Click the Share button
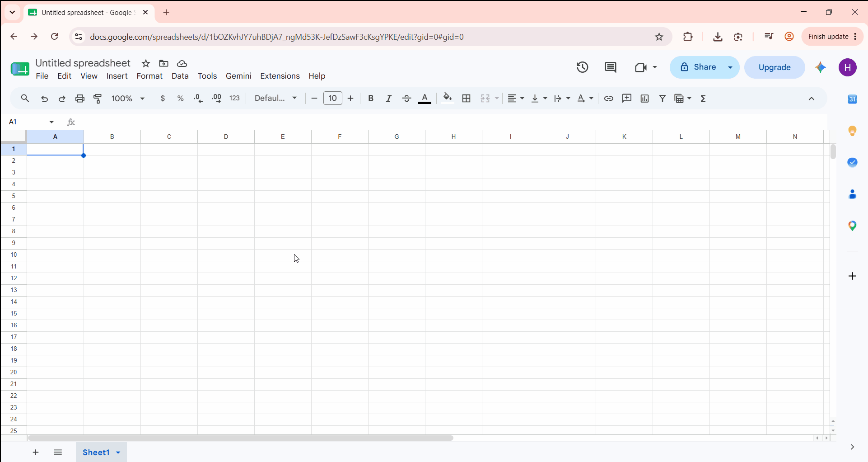868x462 pixels. click(x=696, y=67)
